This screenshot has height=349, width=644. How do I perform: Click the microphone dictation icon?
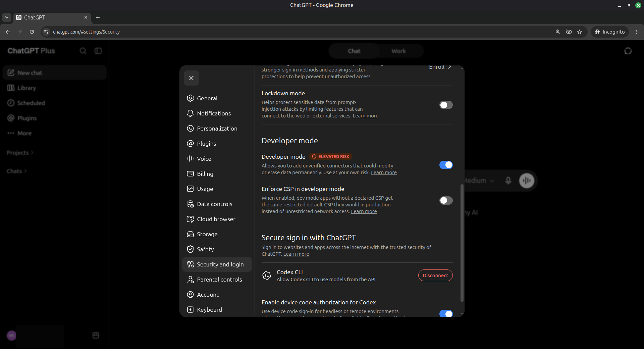[508, 181]
